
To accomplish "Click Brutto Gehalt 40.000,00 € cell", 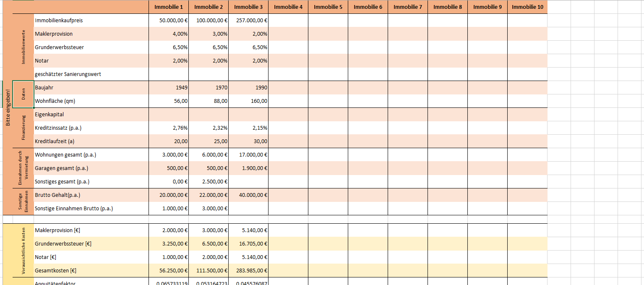I will 248,195.
